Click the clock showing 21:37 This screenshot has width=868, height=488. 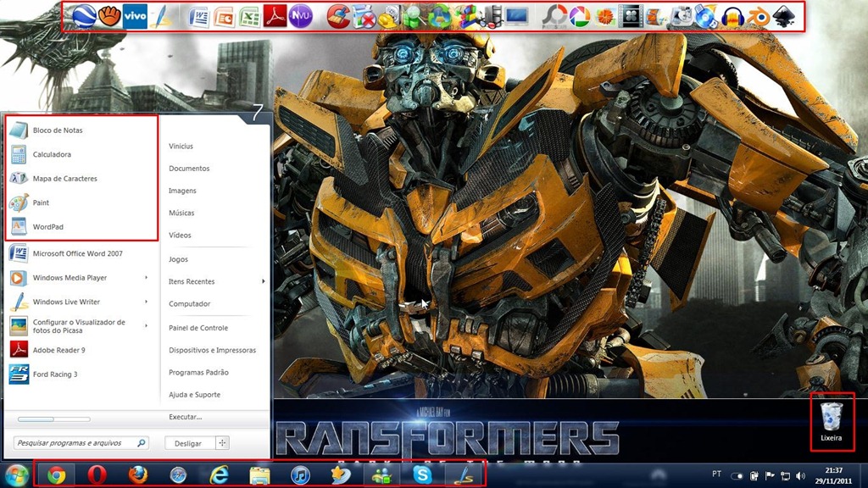(833, 470)
